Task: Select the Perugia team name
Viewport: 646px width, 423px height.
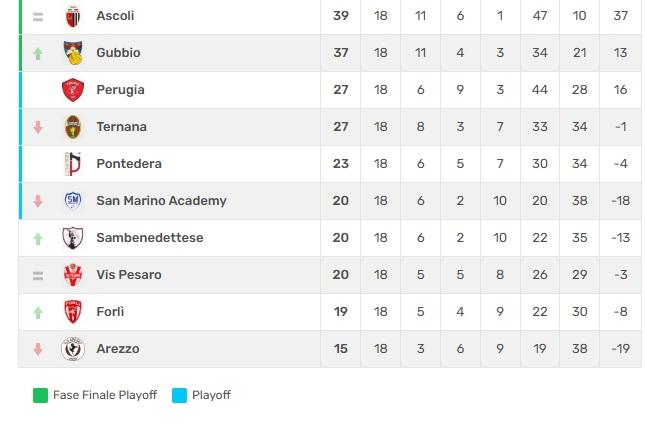Action: (120, 90)
